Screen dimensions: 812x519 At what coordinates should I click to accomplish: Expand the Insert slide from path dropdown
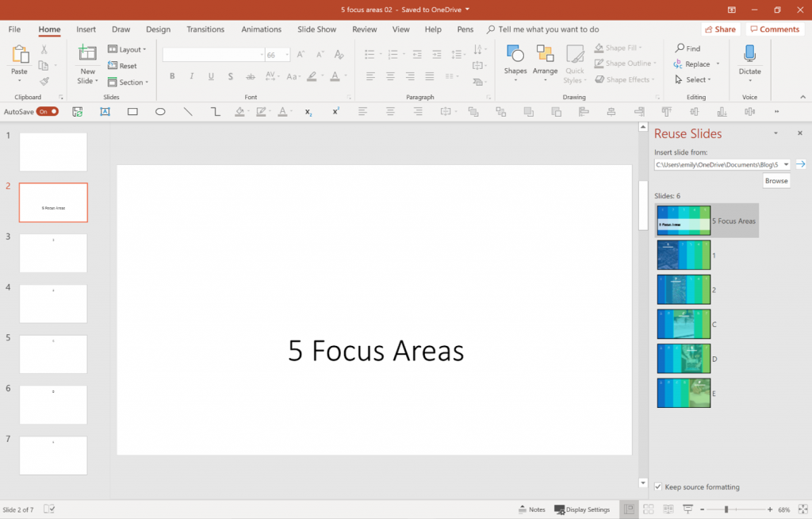pyautogui.click(x=787, y=163)
